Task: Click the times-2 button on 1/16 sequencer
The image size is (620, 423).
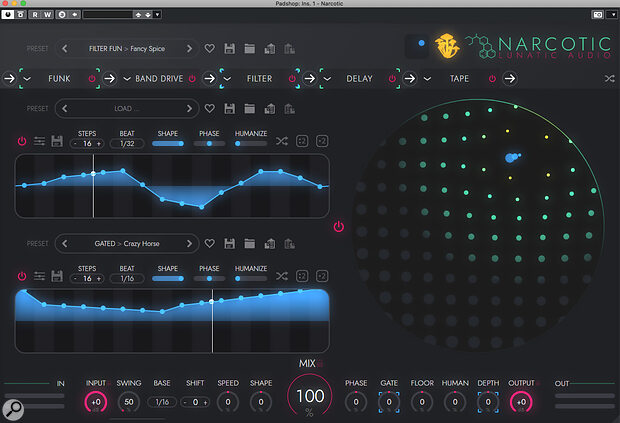Action: pyautogui.click(x=322, y=276)
